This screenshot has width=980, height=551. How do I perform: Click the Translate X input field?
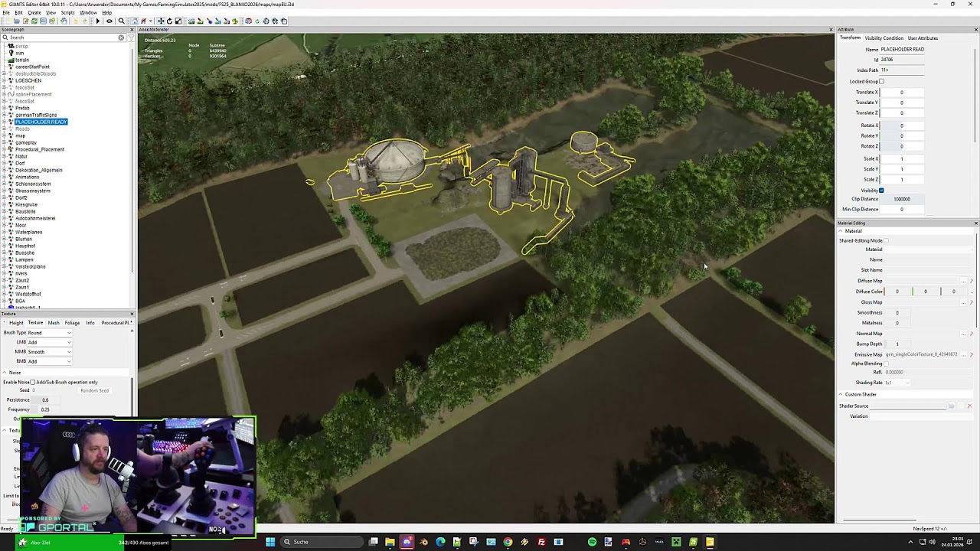coord(902,92)
